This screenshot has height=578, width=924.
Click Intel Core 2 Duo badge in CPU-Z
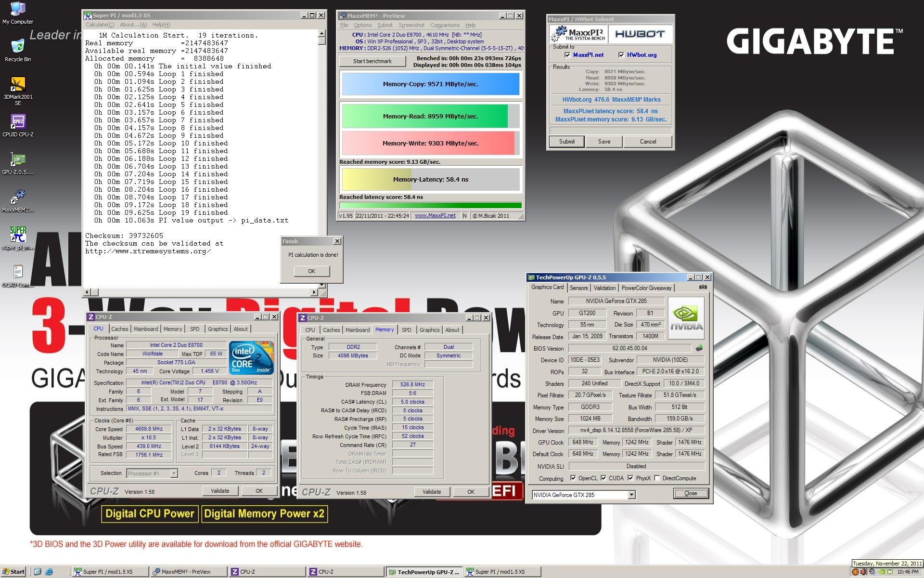[251, 358]
